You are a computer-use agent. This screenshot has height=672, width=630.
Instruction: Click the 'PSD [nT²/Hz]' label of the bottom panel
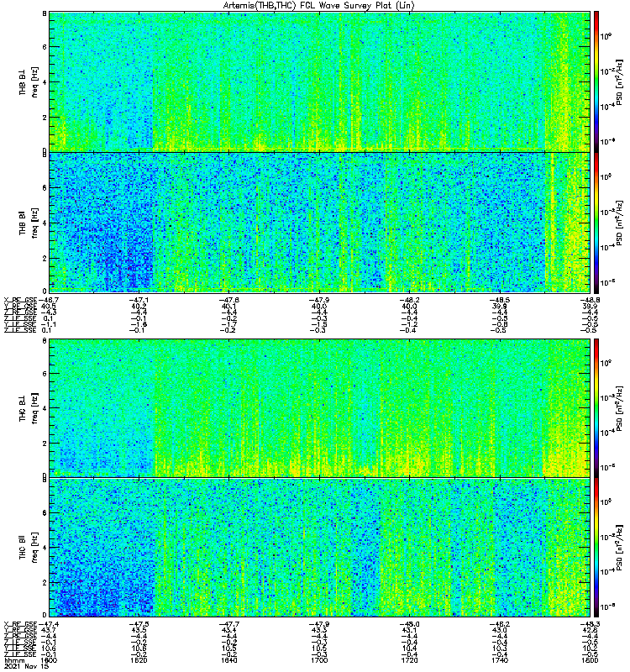point(620,548)
